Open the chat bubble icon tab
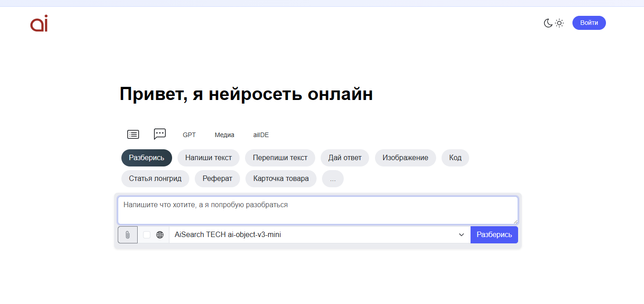This screenshot has height=304, width=644. click(x=160, y=134)
